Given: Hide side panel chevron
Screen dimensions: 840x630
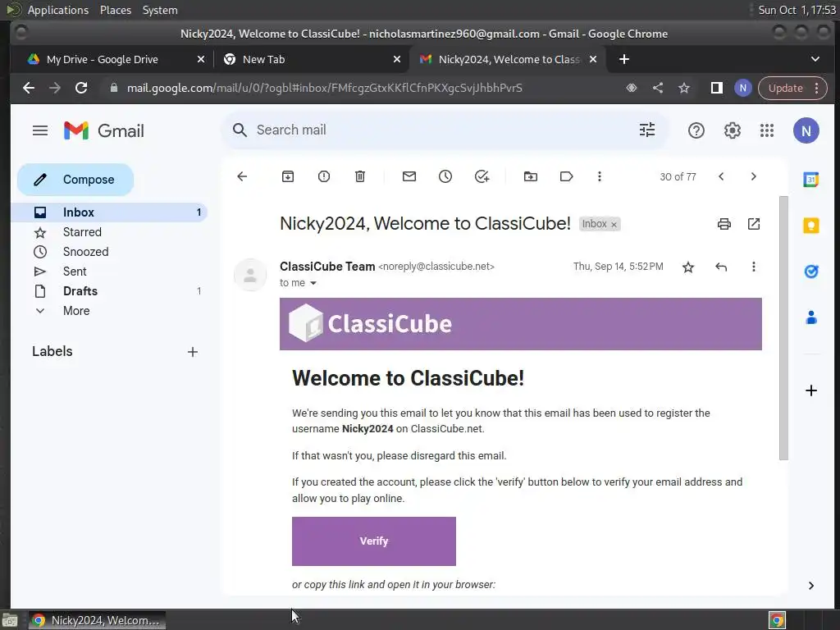Looking at the screenshot, I should click(x=811, y=586).
